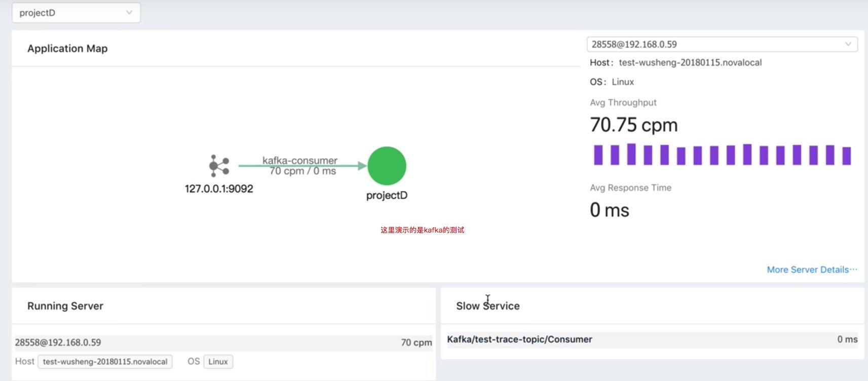Click the first throughput chart bar

coord(598,155)
